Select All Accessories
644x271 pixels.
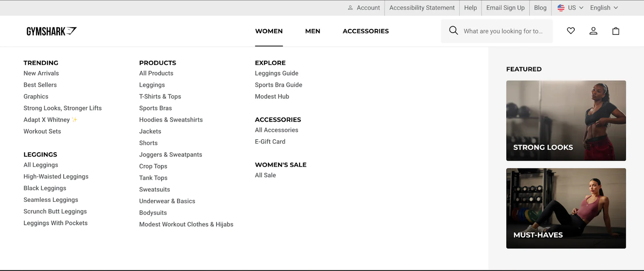click(x=277, y=130)
